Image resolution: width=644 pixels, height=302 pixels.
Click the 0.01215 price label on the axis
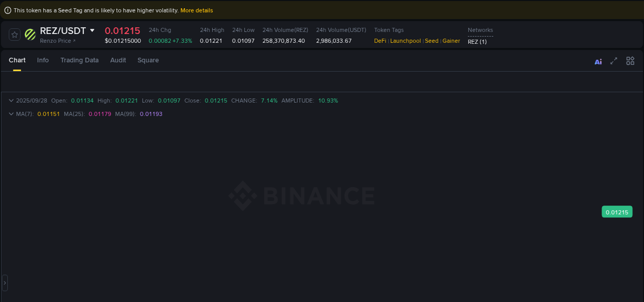(x=617, y=212)
